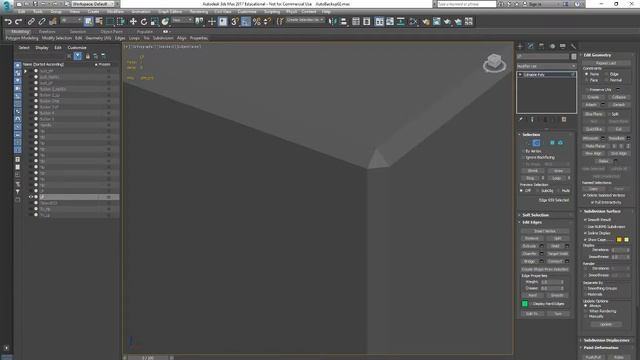This screenshot has height=360, width=640.
Task: Expand the Editable Poly stack entry
Action: tap(520, 75)
